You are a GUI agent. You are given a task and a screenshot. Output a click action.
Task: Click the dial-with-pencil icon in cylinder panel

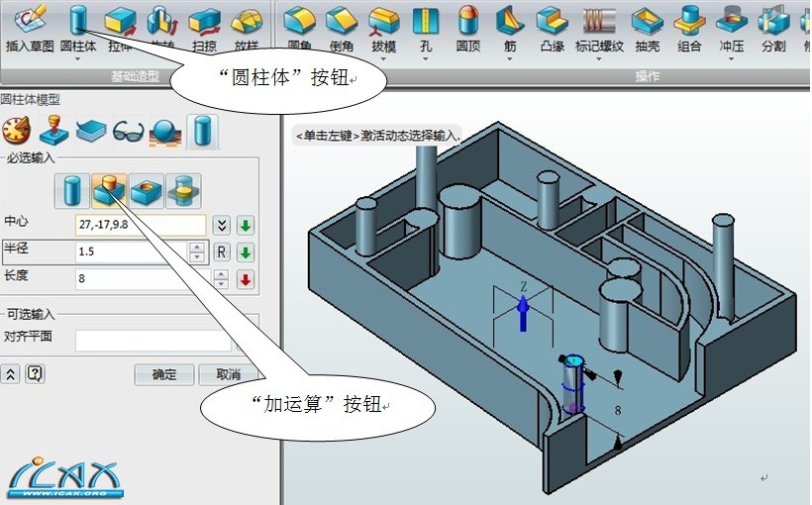17,130
